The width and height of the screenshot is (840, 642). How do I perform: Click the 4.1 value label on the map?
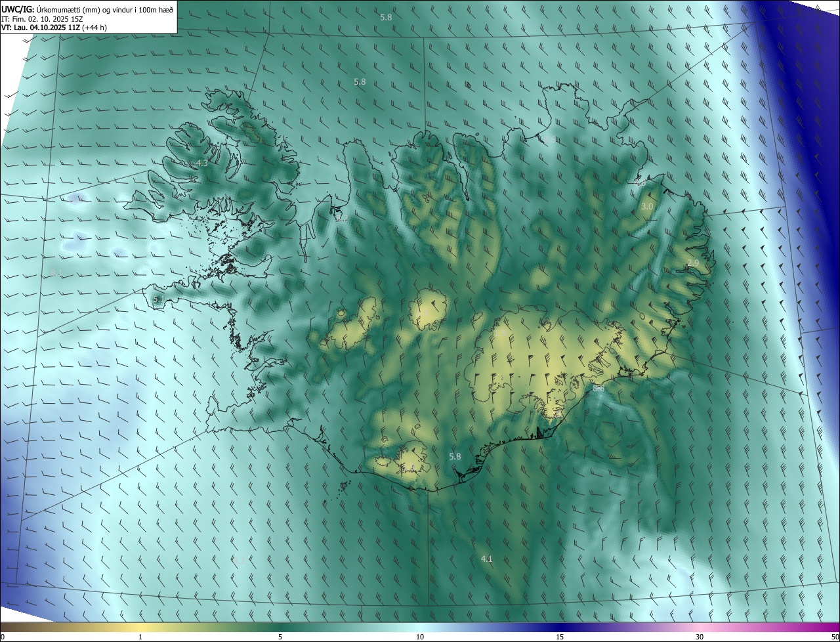pos(486,559)
